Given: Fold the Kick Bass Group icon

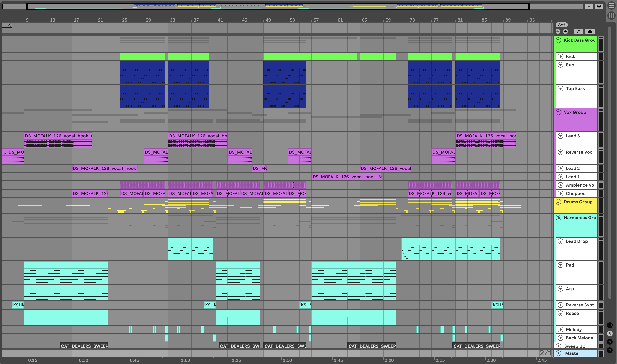Looking at the screenshot, I should tap(559, 40).
